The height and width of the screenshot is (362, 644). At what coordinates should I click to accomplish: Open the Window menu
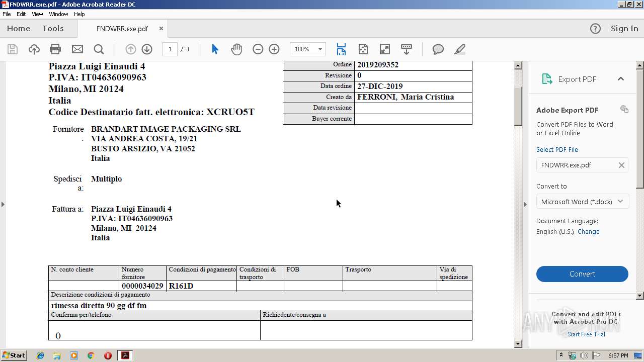58,14
